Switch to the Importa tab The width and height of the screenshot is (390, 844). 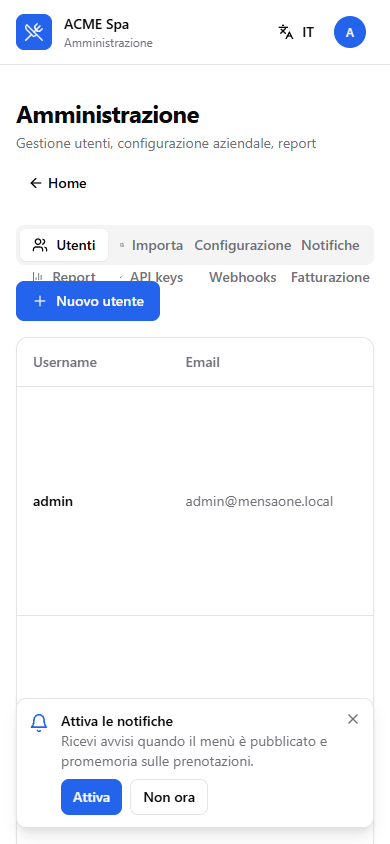tap(151, 245)
